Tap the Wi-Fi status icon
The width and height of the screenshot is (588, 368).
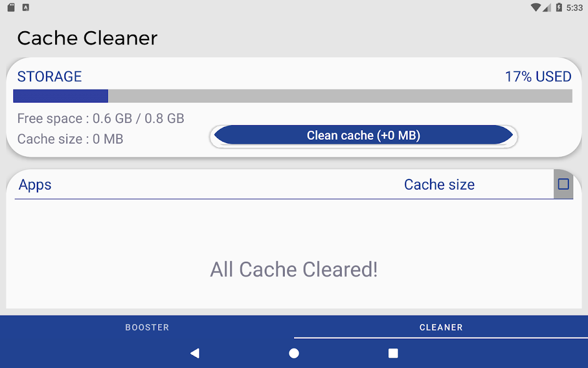tap(535, 7)
